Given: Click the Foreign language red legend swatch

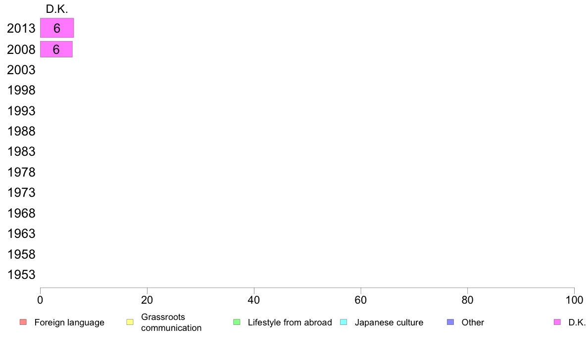Looking at the screenshot, I should 23,322.
